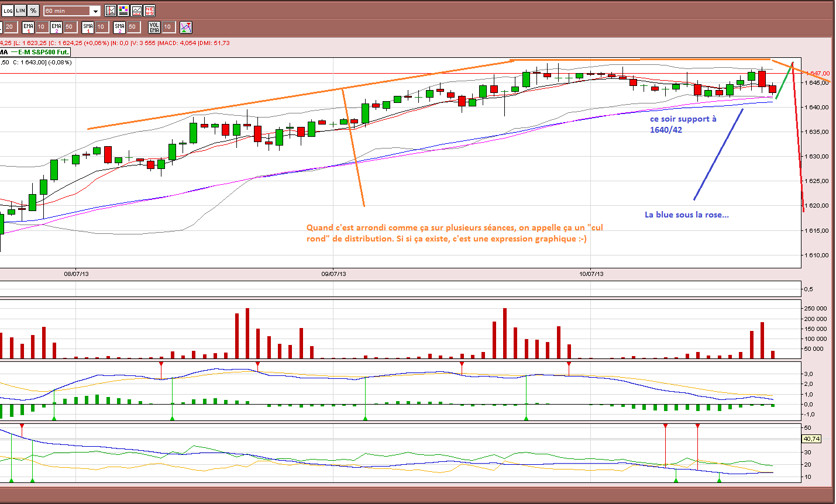
Task: Click the 1 620,00 price axis label
Action: pos(817,206)
